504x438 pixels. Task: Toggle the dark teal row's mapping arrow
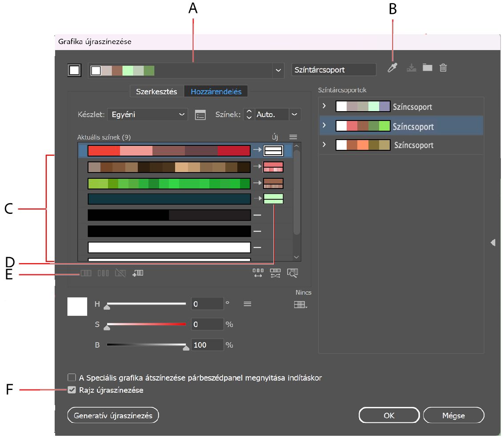click(257, 198)
